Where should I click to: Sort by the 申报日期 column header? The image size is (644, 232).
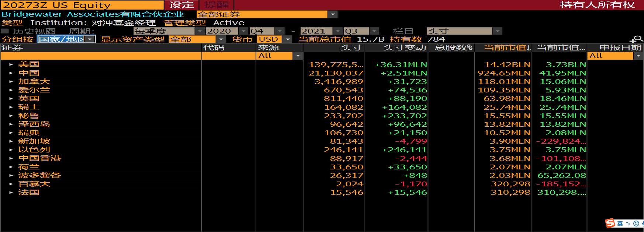(615, 48)
